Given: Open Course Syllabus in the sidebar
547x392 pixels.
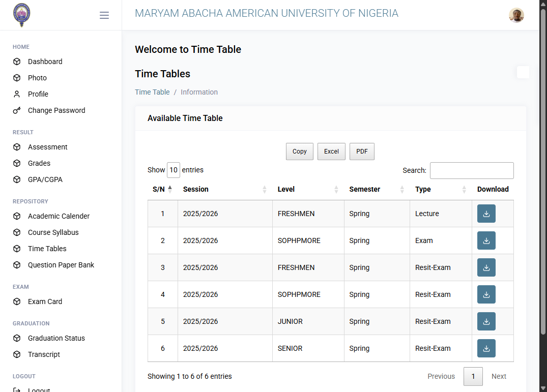Looking at the screenshot, I should point(53,232).
